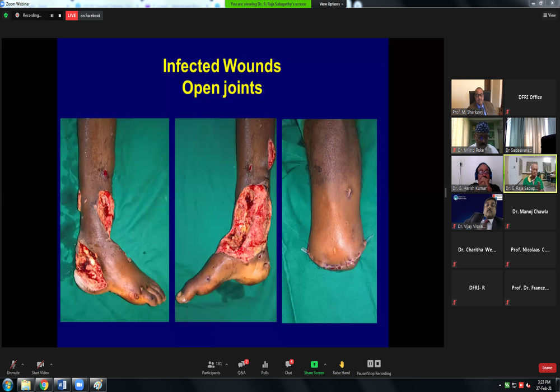560x392 pixels.
Task: Click the Leave button
Action: [x=547, y=368]
